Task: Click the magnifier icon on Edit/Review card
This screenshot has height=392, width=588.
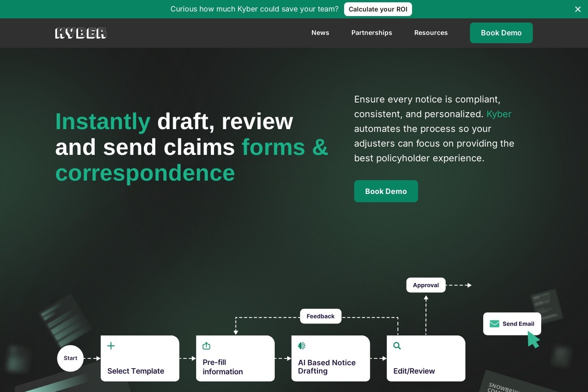Action: [397, 346]
